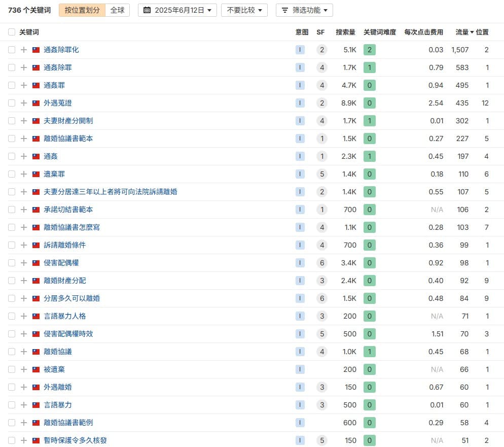This screenshot has height=447, width=504.
Task: Open the keyword link 夫妻分居達三年以上者將可向法院訴請離婚
Action: [x=111, y=192]
